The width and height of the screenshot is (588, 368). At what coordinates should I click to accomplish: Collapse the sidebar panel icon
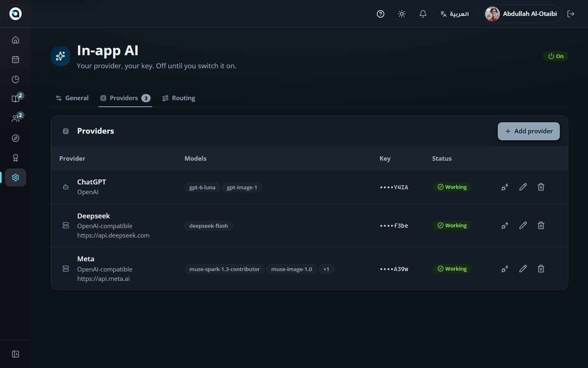pyautogui.click(x=16, y=354)
